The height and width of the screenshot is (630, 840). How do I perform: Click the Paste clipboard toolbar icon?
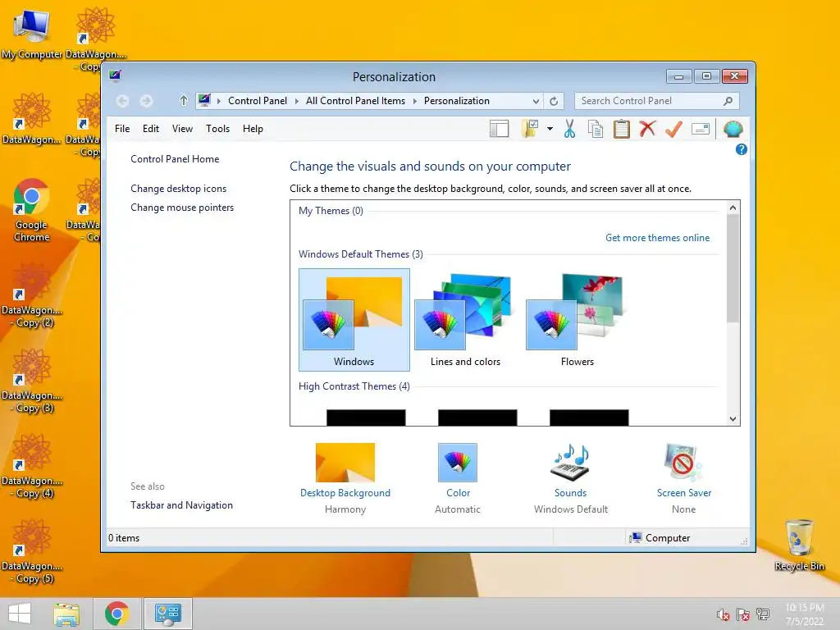pyautogui.click(x=622, y=129)
